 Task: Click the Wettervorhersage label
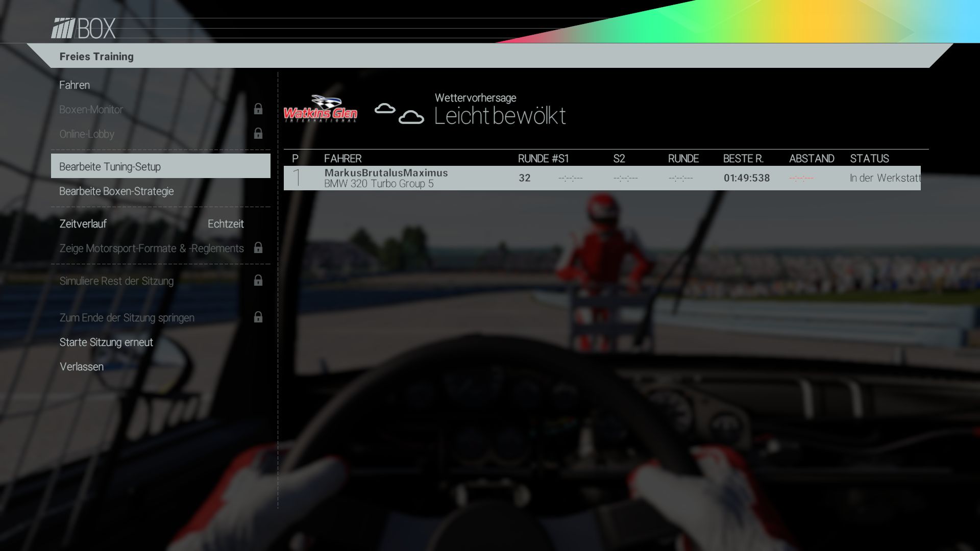point(475,98)
